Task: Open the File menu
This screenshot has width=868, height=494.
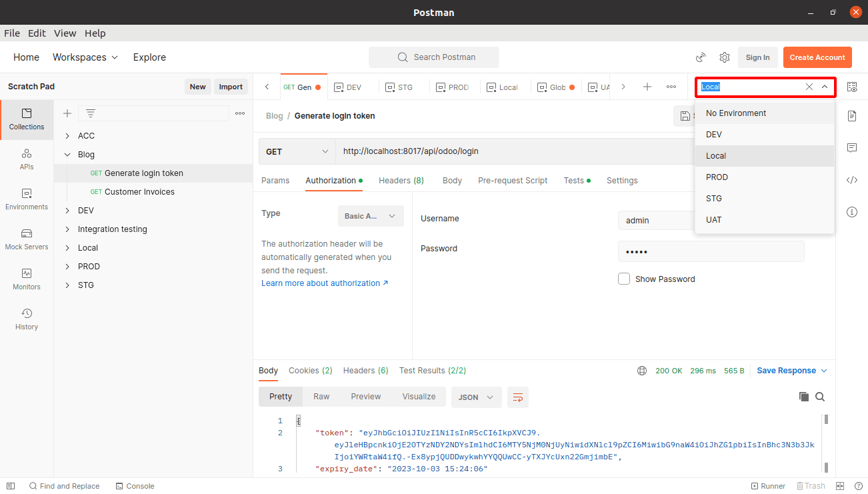Action: (12, 33)
